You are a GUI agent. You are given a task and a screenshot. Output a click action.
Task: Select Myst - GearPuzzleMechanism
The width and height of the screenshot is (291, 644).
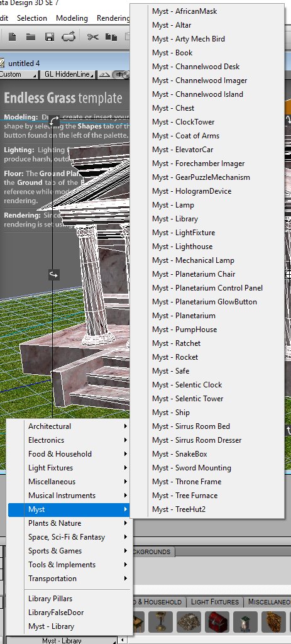207,177
